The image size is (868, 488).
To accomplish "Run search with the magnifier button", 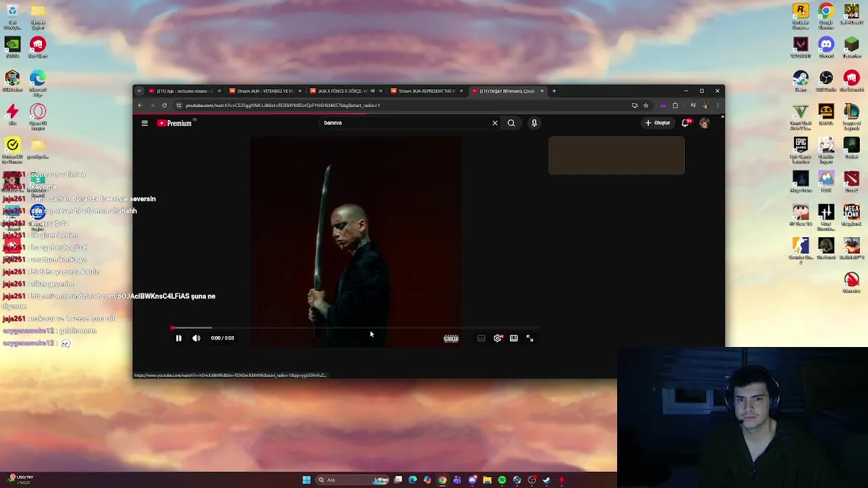I will pyautogui.click(x=511, y=123).
